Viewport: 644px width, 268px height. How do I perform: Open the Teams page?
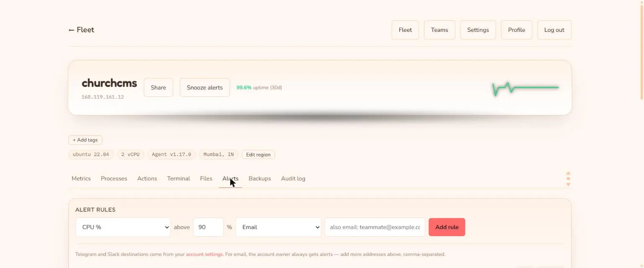439,30
